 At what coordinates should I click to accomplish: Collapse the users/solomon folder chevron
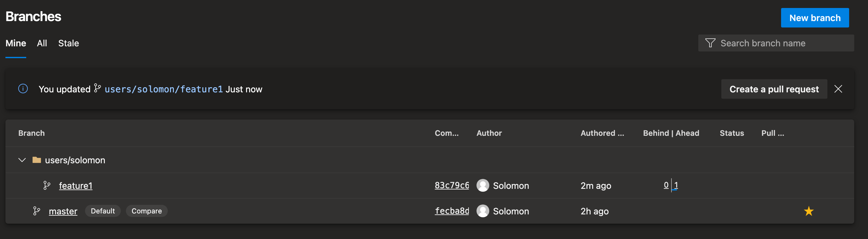click(22, 160)
